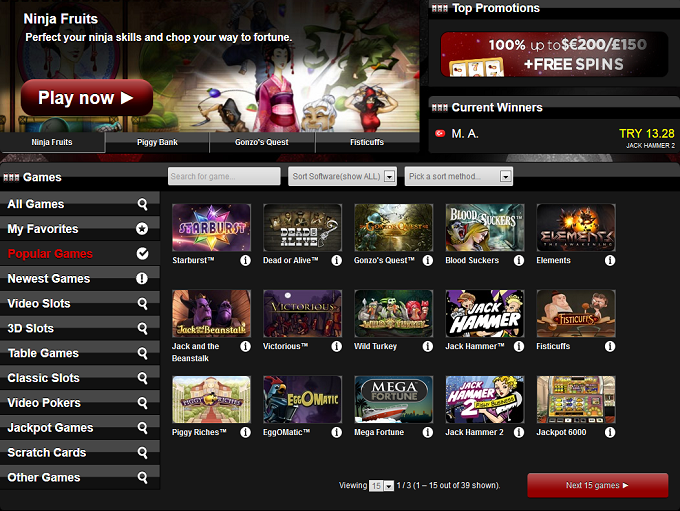
Task: Open the Victorious game thumbnail
Action: click(x=302, y=314)
